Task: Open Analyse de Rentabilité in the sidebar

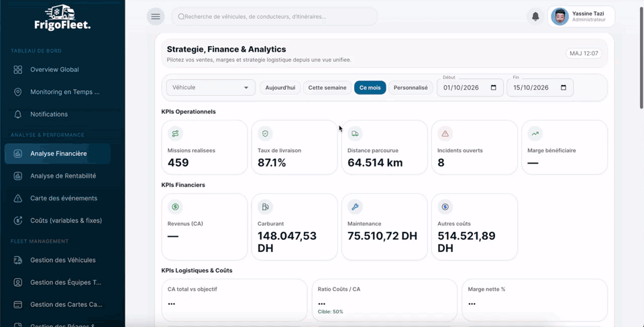Action: (58, 176)
